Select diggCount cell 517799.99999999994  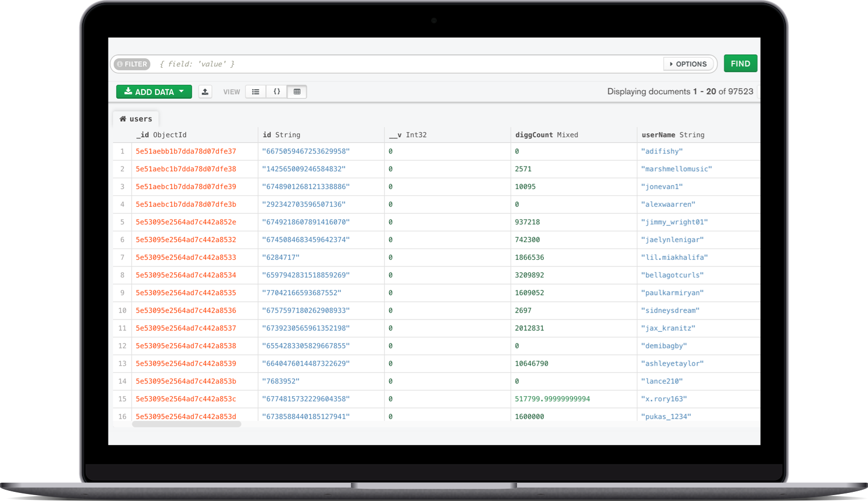pos(552,399)
